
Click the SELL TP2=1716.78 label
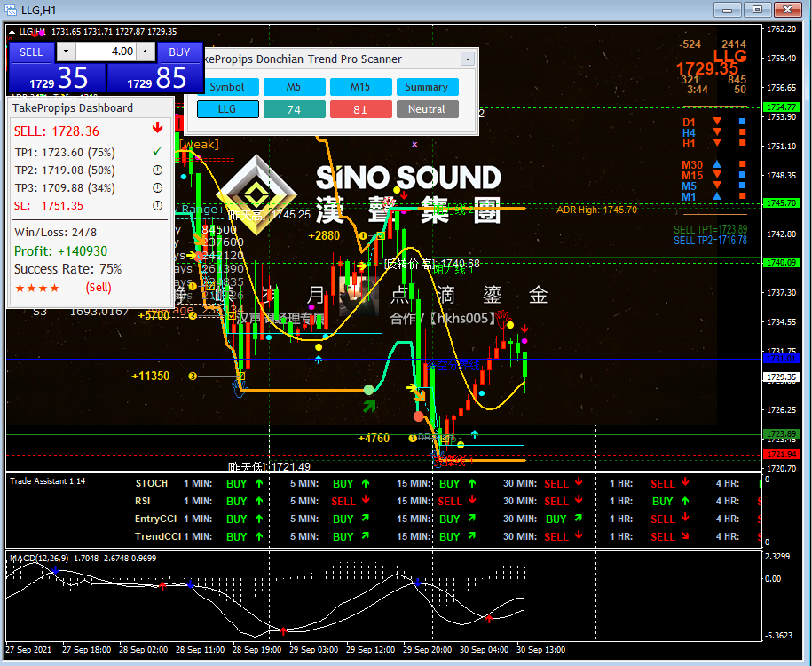(x=710, y=241)
